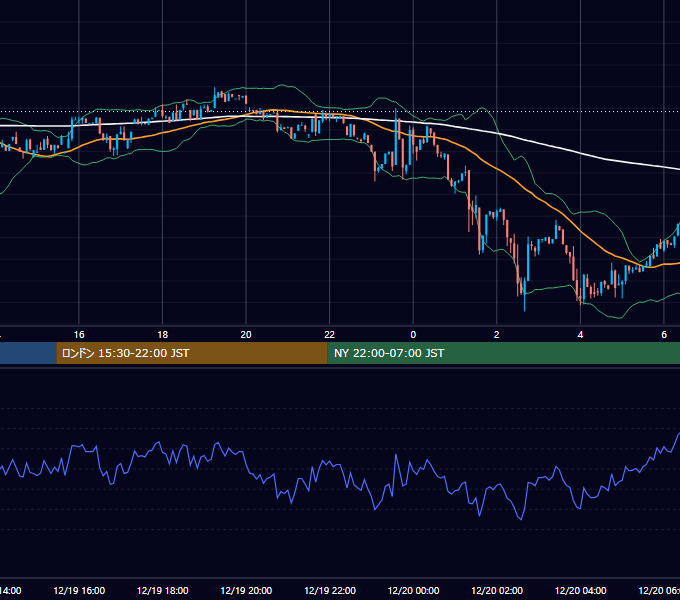Viewport: 680px width, 600px height.
Task: Select the NY 22:00-07:00 JST session band
Action: click(x=503, y=353)
